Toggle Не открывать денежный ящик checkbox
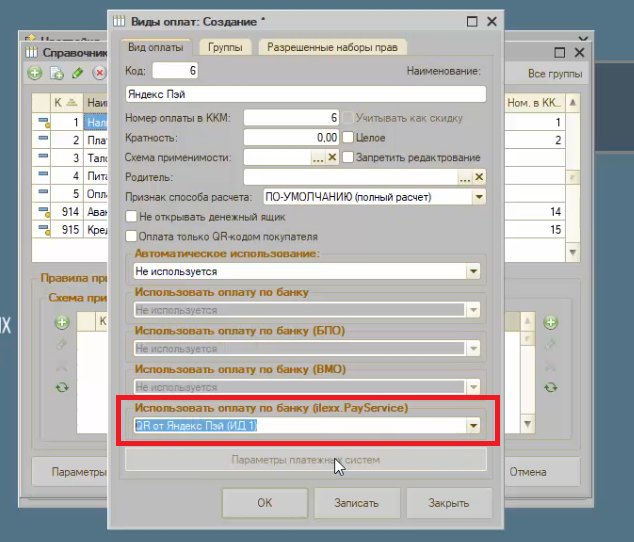Viewport: 634px width, 542px height. 131,216
